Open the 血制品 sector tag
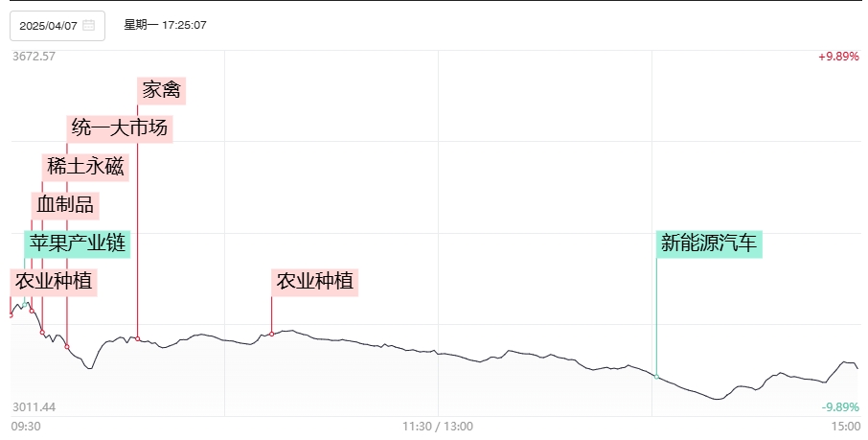868x440 pixels. tap(65, 205)
